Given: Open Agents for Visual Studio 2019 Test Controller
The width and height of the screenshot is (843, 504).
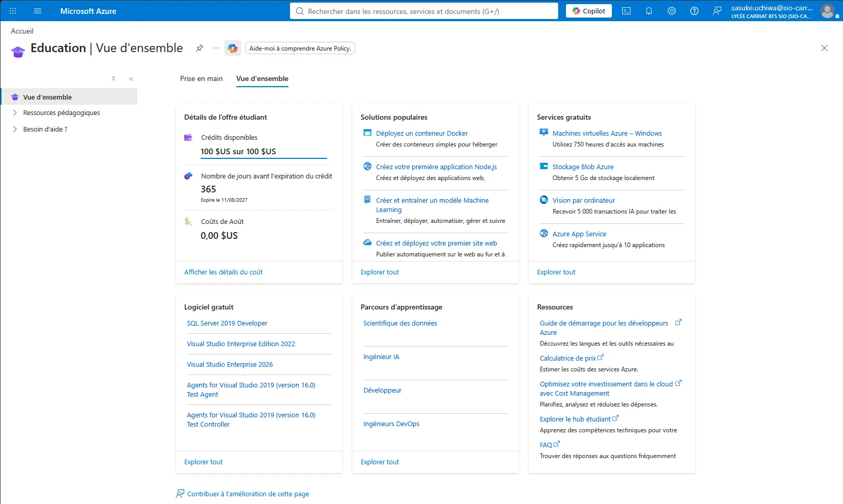Looking at the screenshot, I should [251, 419].
